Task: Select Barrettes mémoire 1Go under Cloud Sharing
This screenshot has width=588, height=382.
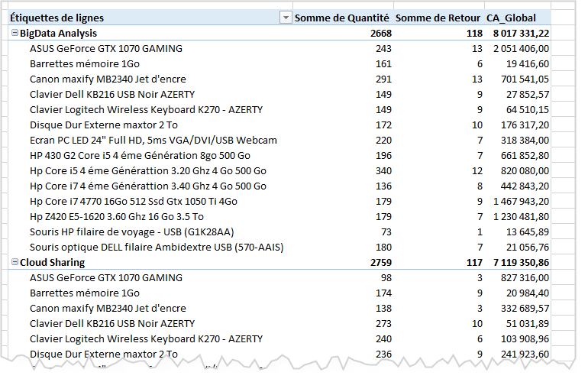Action: 85,293
